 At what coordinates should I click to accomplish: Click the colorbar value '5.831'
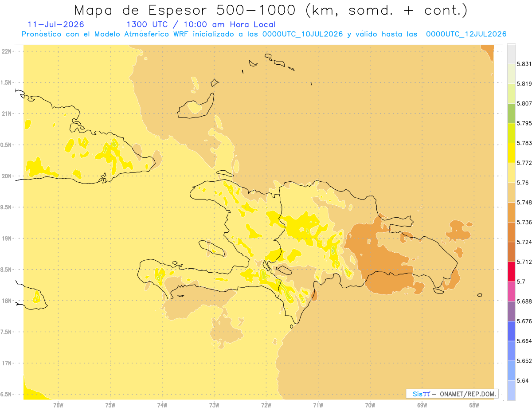pyautogui.click(x=524, y=64)
